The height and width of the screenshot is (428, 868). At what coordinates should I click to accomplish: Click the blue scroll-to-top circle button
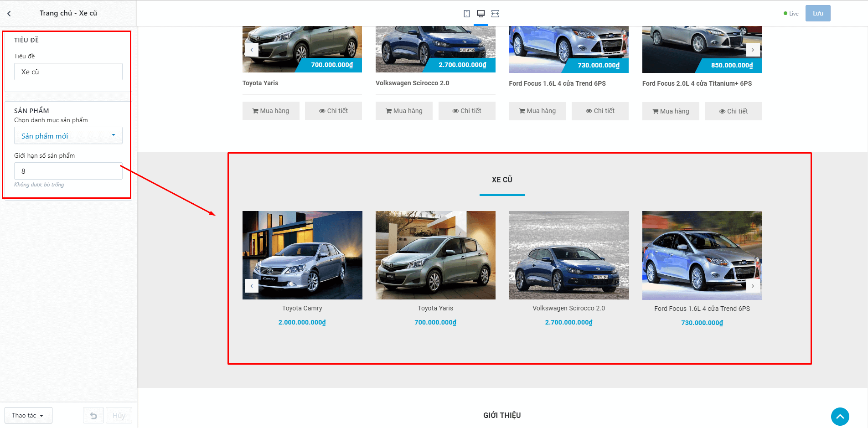click(x=840, y=417)
